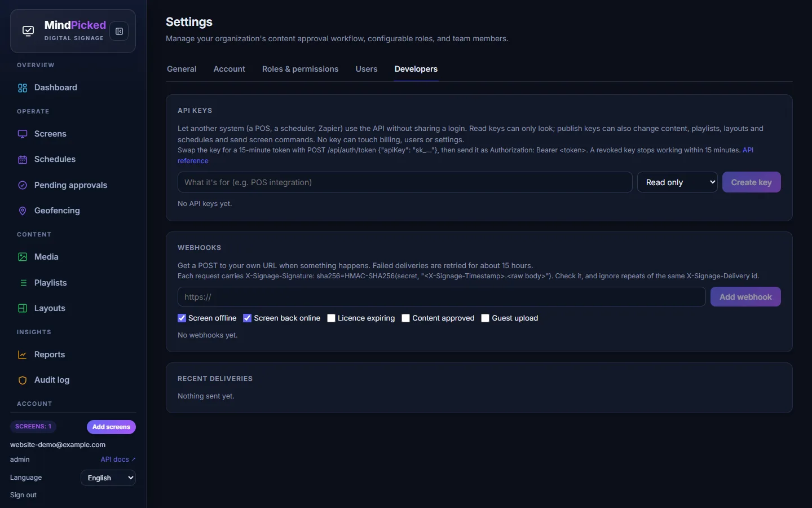Click the WEBHOOKS section heading
The image size is (812, 508).
[x=199, y=248]
